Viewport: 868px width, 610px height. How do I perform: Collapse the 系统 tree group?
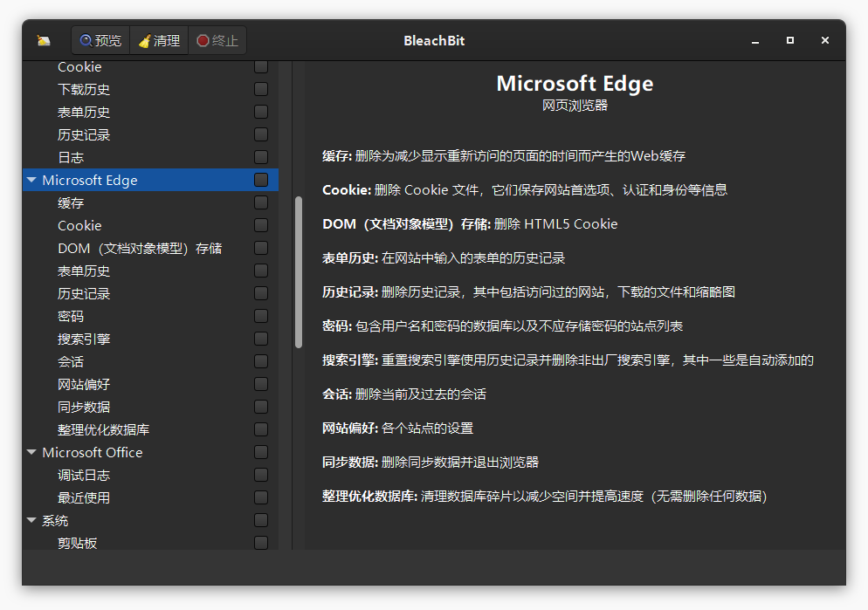[x=31, y=520]
